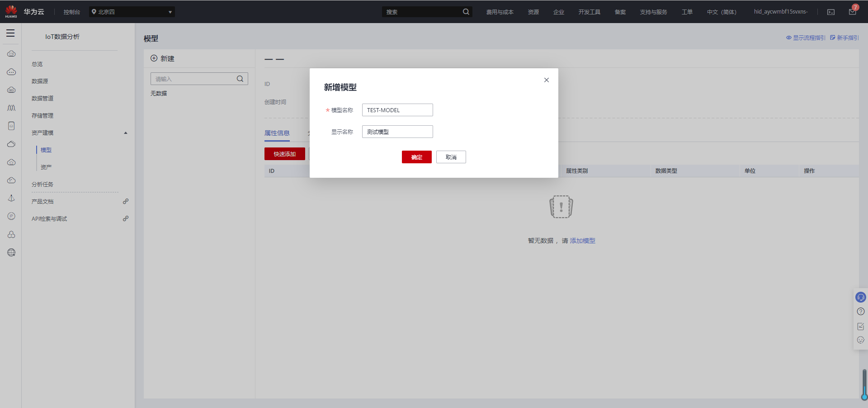Open the 开发工具 top menu
This screenshot has height=408, width=868.
click(590, 12)
